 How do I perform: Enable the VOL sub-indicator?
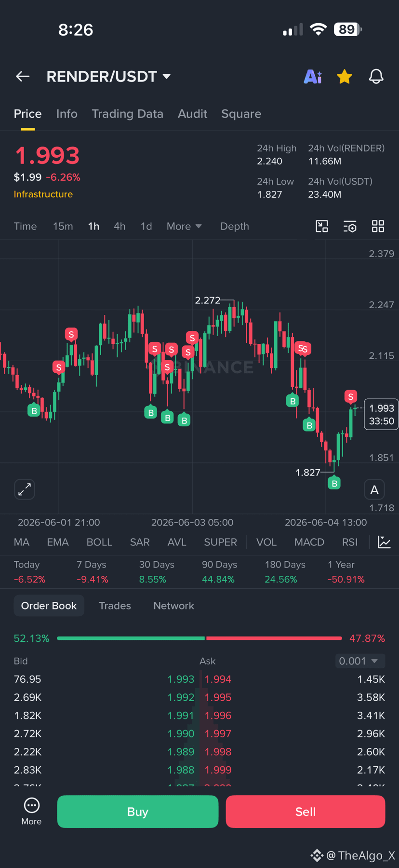click(266, 542)
